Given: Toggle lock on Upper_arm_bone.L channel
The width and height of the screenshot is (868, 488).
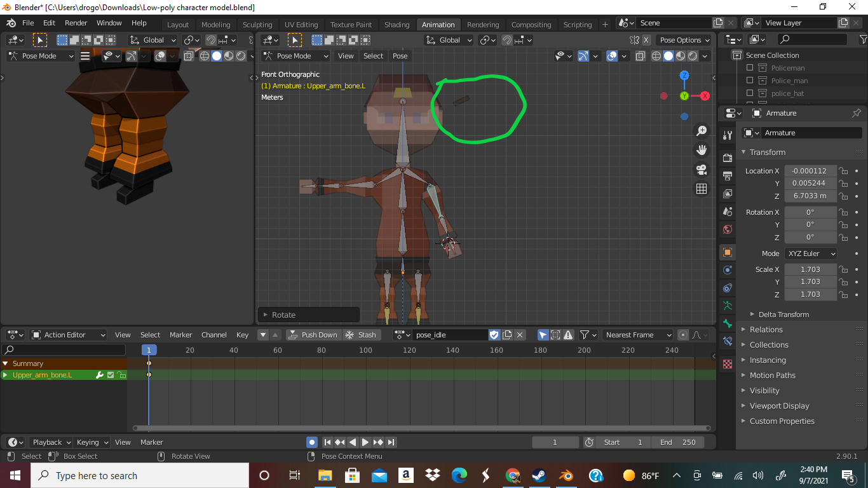Looking at the screenshot, I should coord(121,375).
